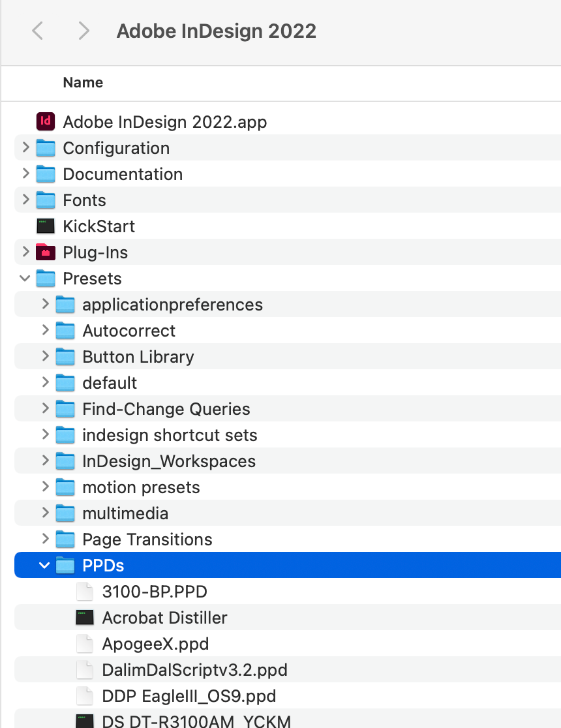
Task: Click the DalimDalScriptv3.2.ppd file icon
Action: click(85, 669)
